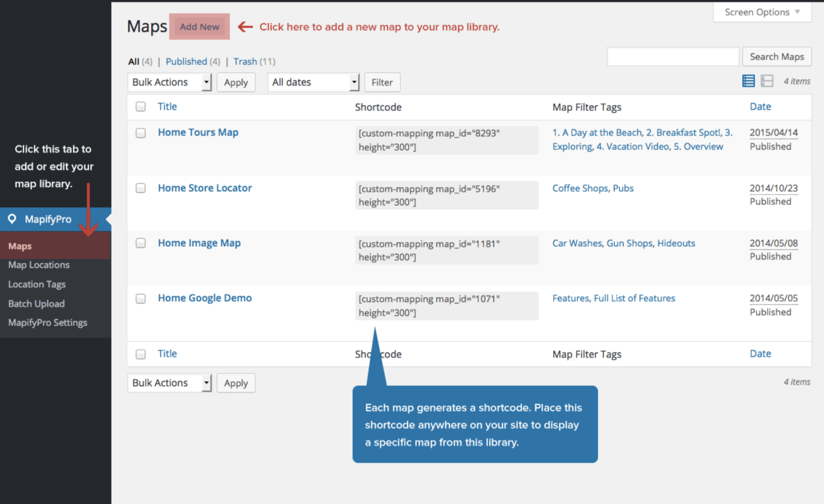Check the Home Store Locator row
824x504 pixels.
pos(141,188)
